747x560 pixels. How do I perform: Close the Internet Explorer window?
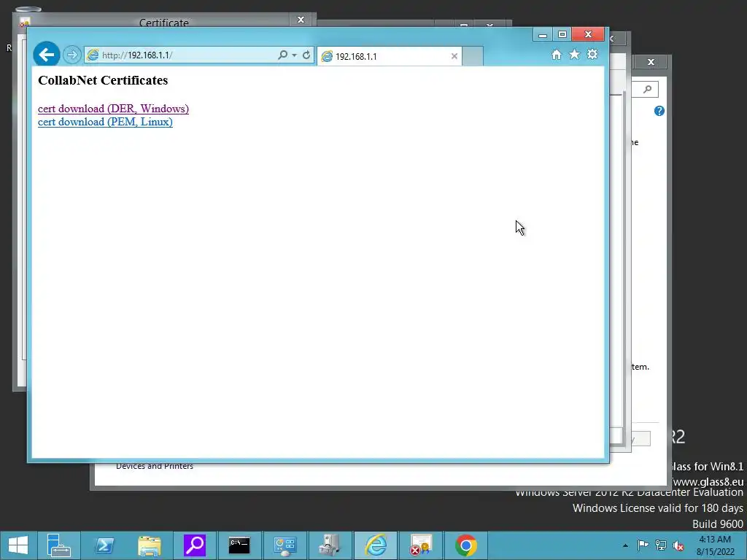click(x=589, y=35)
